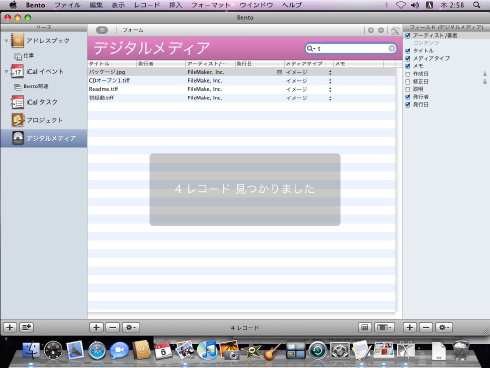
Task: Check the 作成日 field checkbox
Action: (407, 74)
